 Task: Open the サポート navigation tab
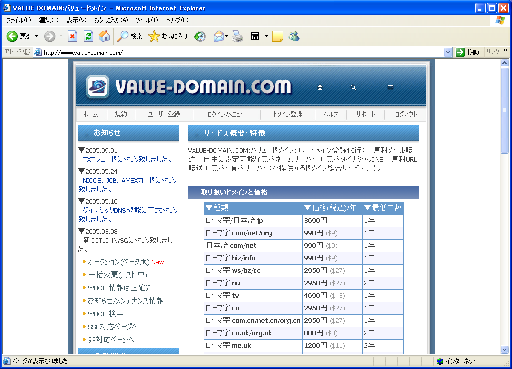(365, 114)
